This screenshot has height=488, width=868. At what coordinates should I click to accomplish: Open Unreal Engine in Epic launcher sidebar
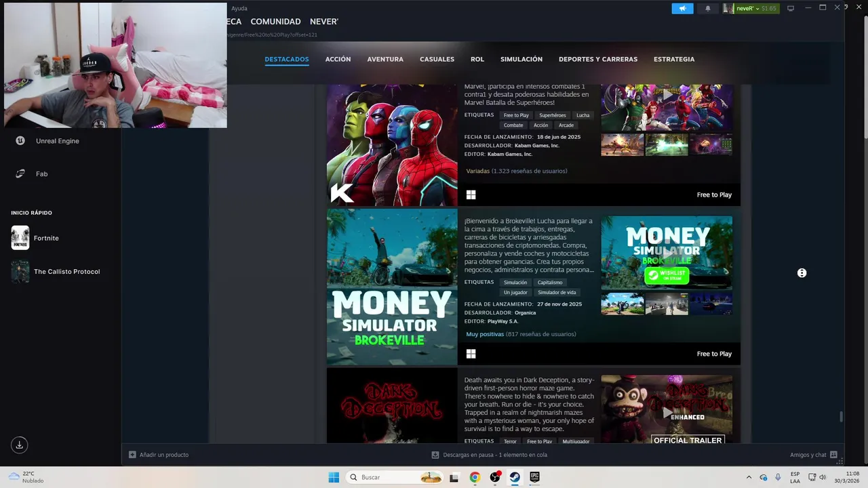(47, 141)
